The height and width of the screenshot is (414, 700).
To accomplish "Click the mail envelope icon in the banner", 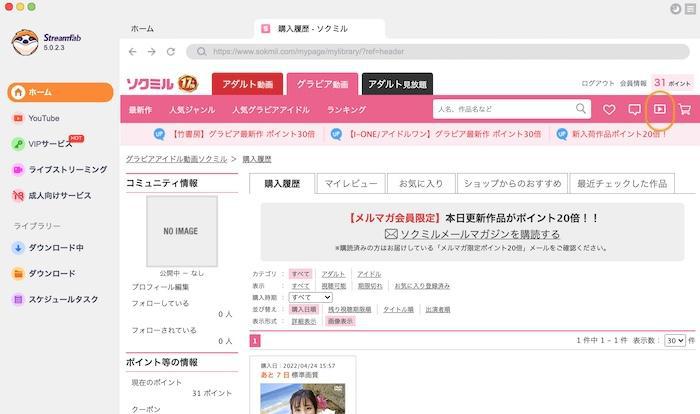I will pos(391,234).
